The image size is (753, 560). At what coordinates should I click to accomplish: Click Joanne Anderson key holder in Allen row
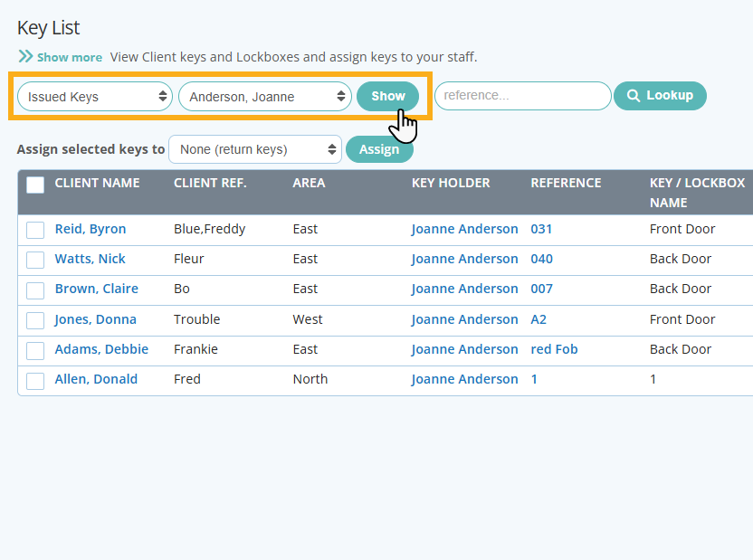464,379
